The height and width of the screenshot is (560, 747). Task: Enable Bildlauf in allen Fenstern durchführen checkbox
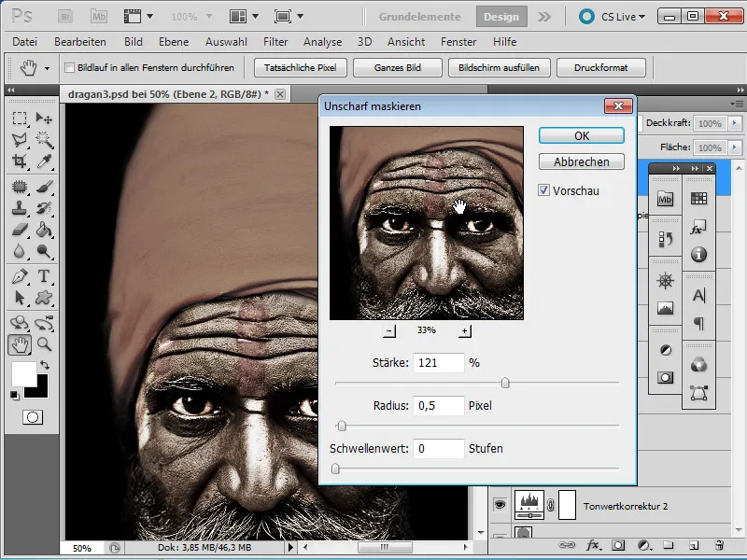(69, 67)
